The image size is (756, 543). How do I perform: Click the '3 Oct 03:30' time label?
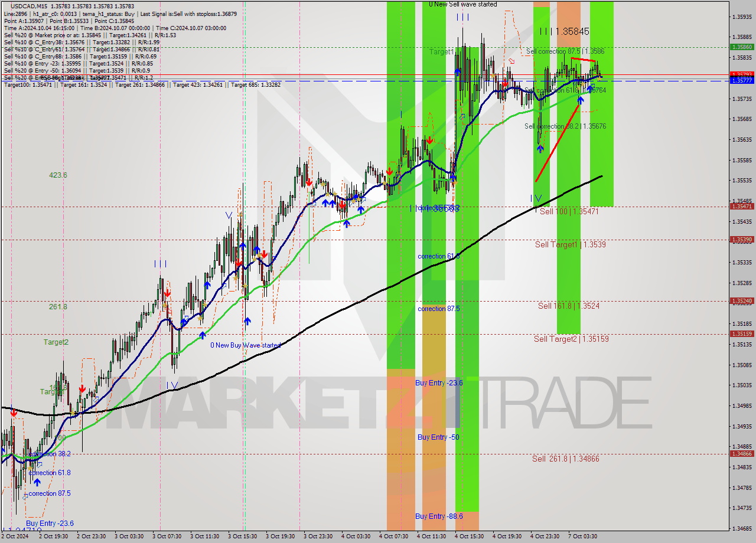click(131, 537)
